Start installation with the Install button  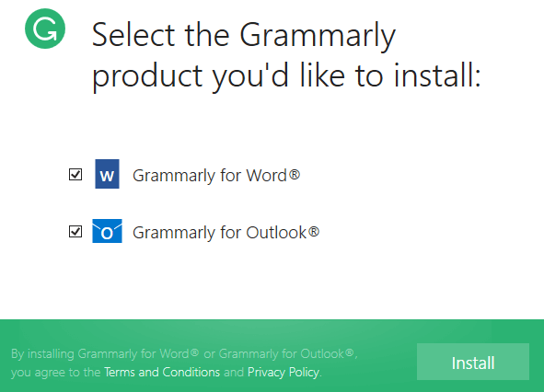coord(473,362)
